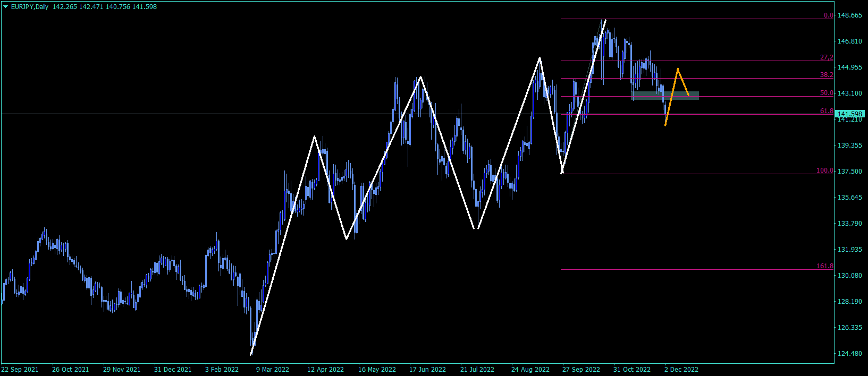This screenshot has height=376, width=868.
Task: Select the highlighted current price tag on price axis
Action: pos(850,114)
